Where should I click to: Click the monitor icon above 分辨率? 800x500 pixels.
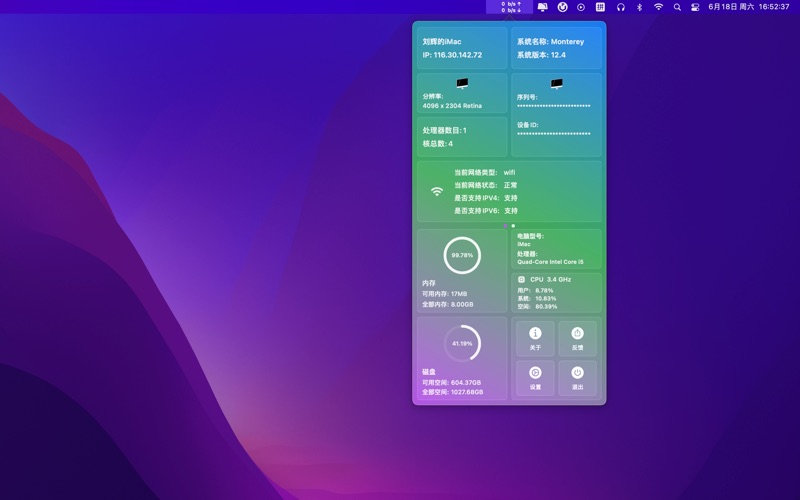[462, 84]
